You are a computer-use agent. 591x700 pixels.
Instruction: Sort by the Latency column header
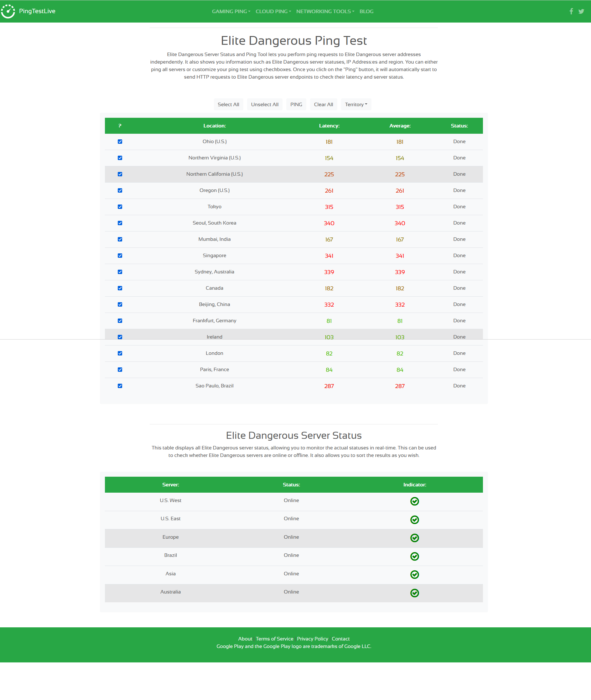click(x=329, y=126)
